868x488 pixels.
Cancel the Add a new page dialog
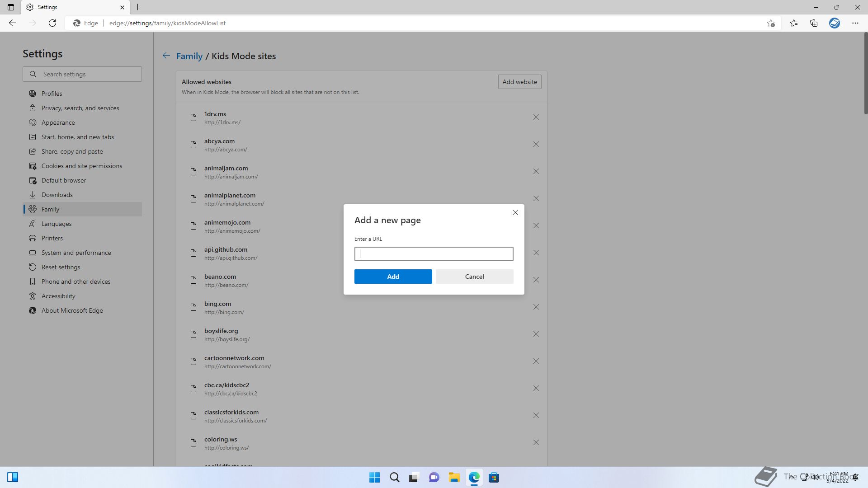(474, 277)
